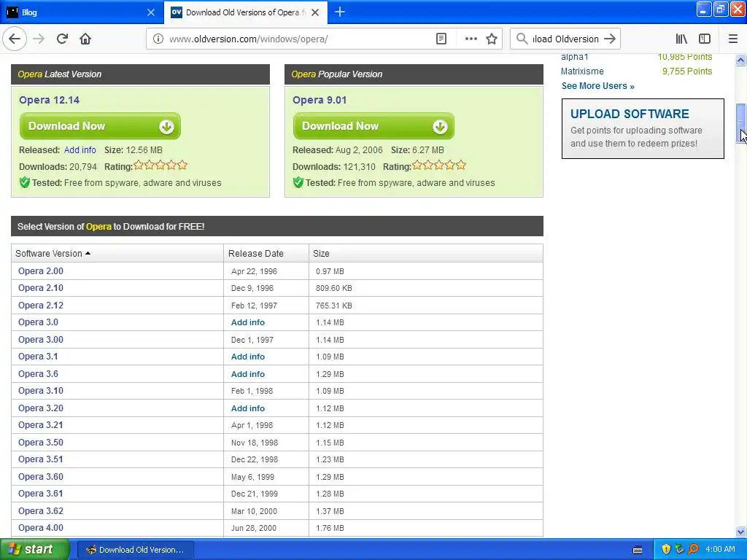Toggle the sidebar view icon
Image resolution: width=747 pixels, height=560 pixels.
pos(705,39)
